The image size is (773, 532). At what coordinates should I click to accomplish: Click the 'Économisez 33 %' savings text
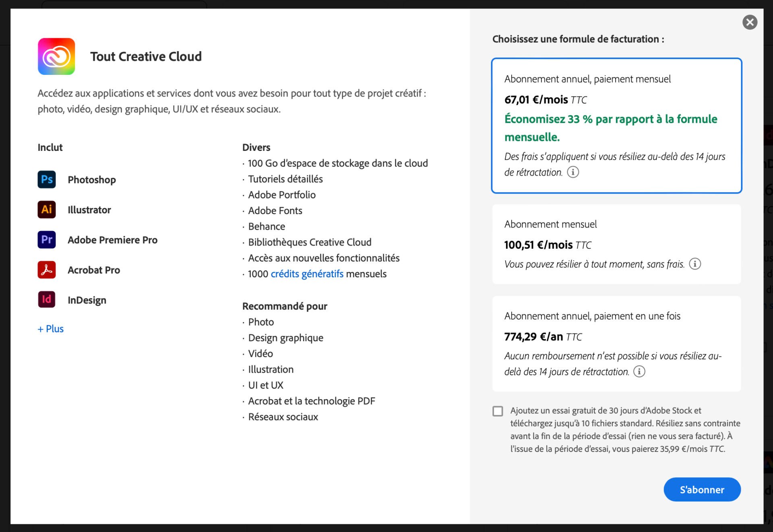click(611, 128)
